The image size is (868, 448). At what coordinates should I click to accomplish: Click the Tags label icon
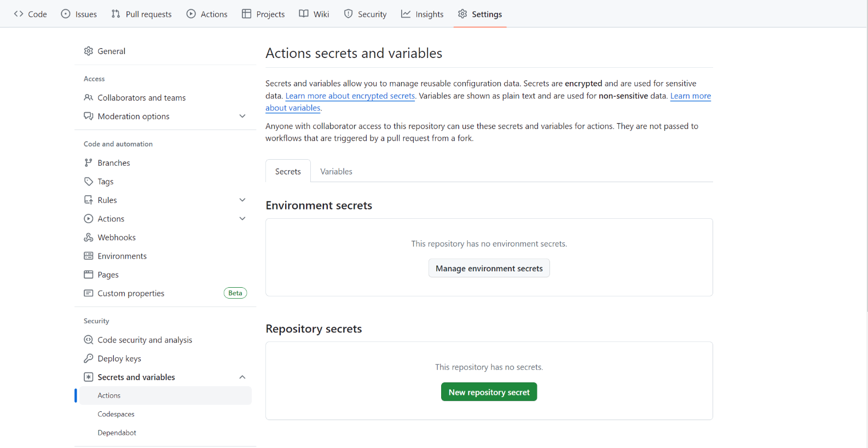click(89, 182)
